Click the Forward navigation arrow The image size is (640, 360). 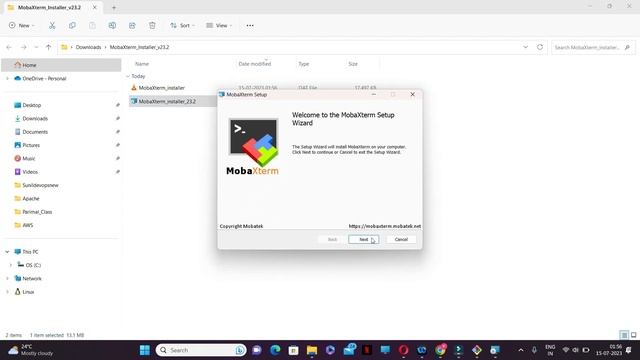point(24,47)
